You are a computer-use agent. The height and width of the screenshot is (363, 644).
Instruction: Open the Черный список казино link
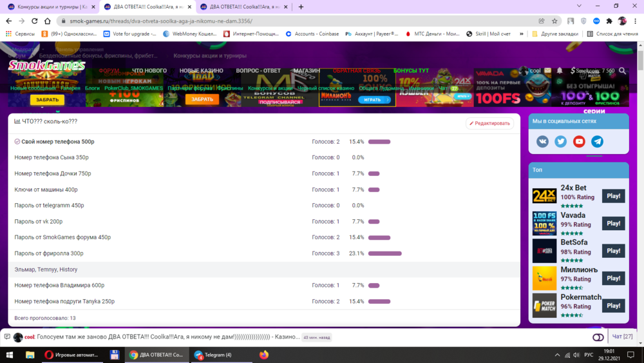[326, 88]
